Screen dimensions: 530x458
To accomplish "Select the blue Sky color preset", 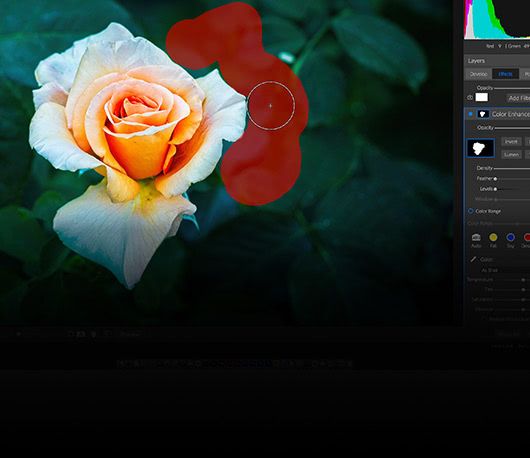I will pos(510,237).
